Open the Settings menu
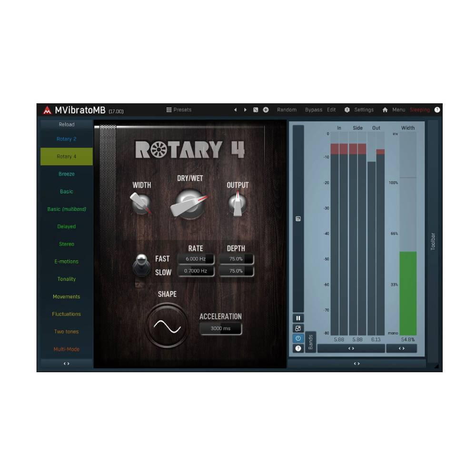Viewport: 476px width, 476px height. (364, 110)
